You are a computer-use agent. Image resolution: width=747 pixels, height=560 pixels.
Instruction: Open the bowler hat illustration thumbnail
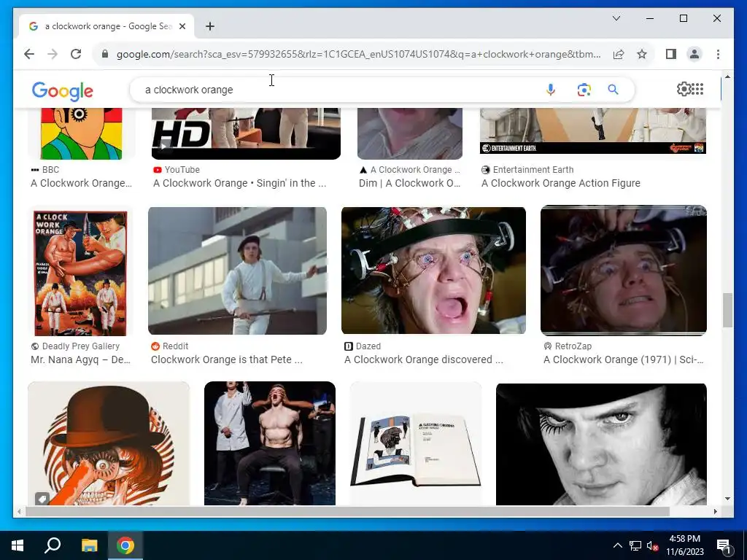point(109,444)
